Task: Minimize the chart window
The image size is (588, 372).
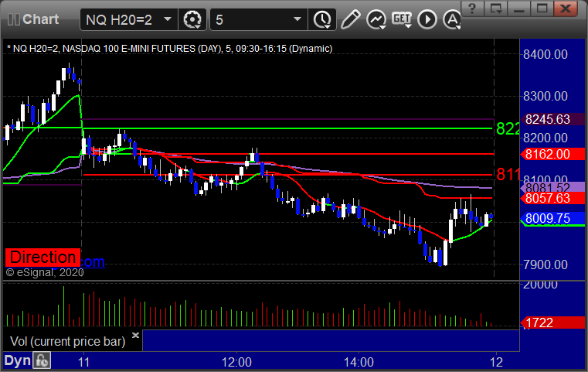Action: coord(519,8)
